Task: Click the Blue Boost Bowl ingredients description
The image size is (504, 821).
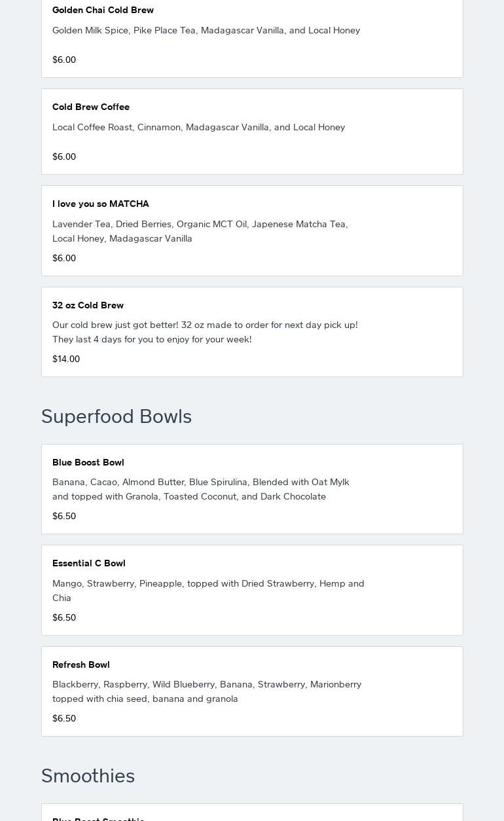Action: pyautogui.click(x=201, y=489)
